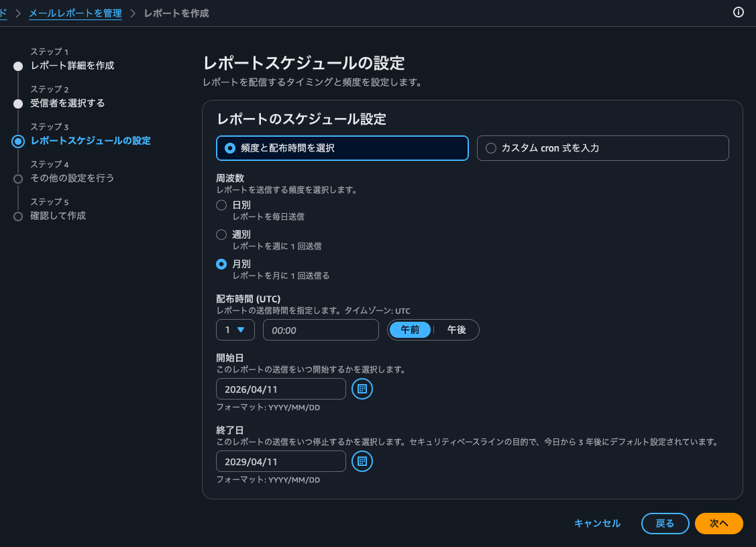Click 戻る to go back a step
This screenshot has width=756, height=547.
tap(665, 524)
